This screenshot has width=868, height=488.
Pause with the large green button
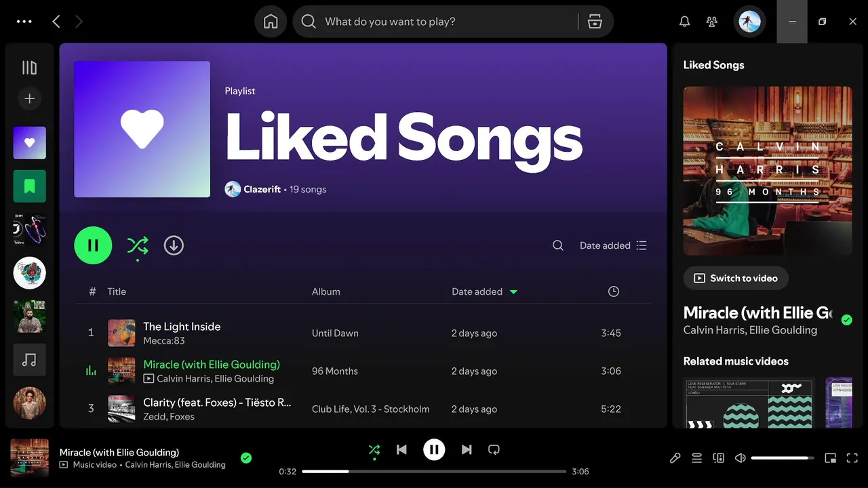[x=93, y=245]
